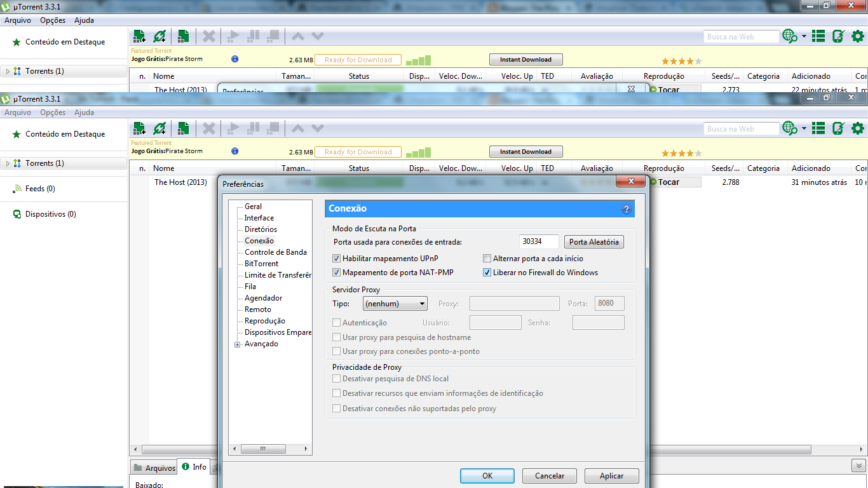The height and width of the screenshot is (488, 868).
Task: Click the Remove torrent X icon, front window
Action: point(208,128)
